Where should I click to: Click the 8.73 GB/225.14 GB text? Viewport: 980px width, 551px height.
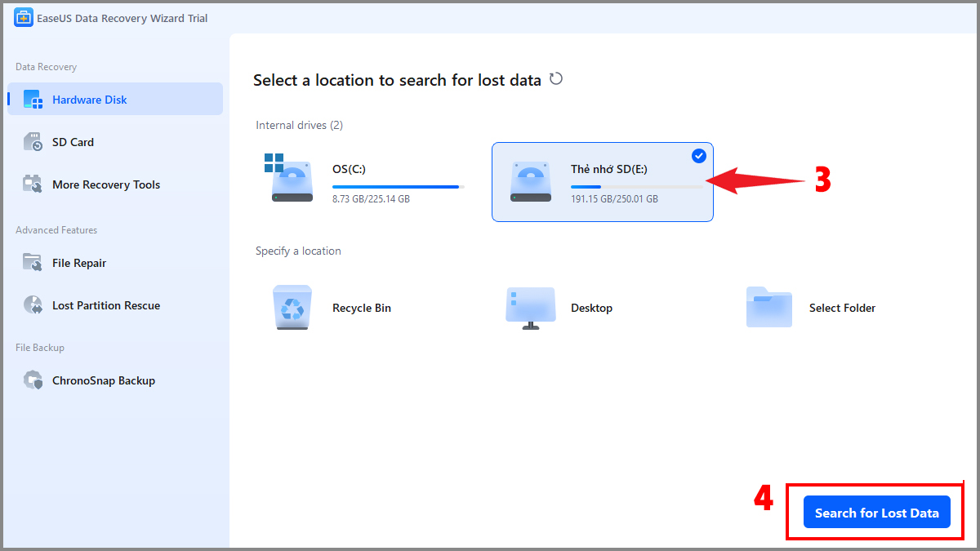tap(371, 199)
